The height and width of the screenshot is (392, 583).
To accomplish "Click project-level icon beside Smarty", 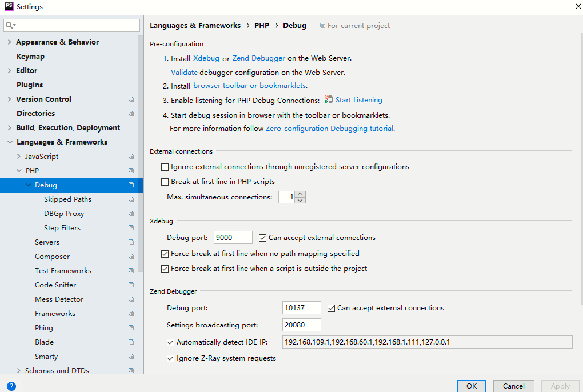I will tap(131, 357).
